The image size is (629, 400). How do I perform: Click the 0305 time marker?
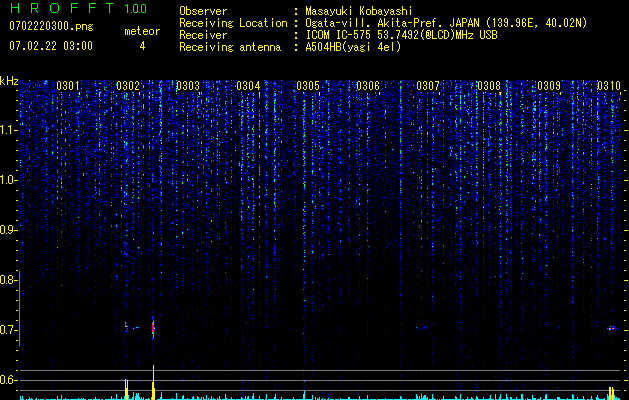(x=308, y=85)
